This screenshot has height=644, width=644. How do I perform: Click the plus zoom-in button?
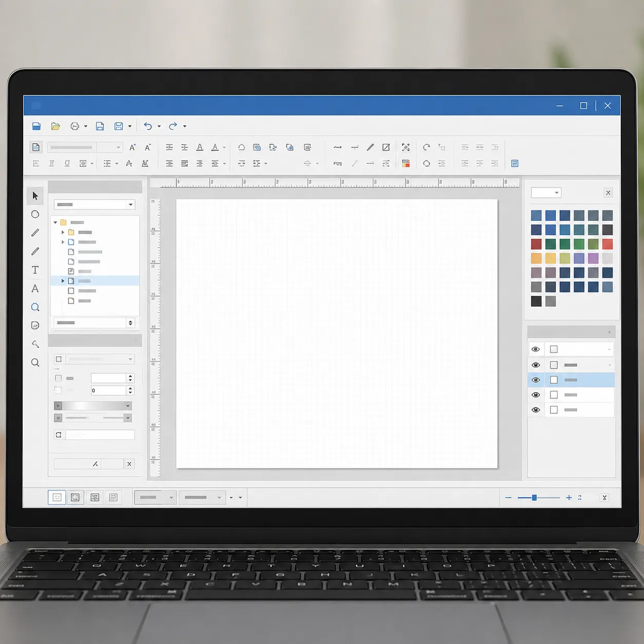pyautogui.click(x=569, y=498)
